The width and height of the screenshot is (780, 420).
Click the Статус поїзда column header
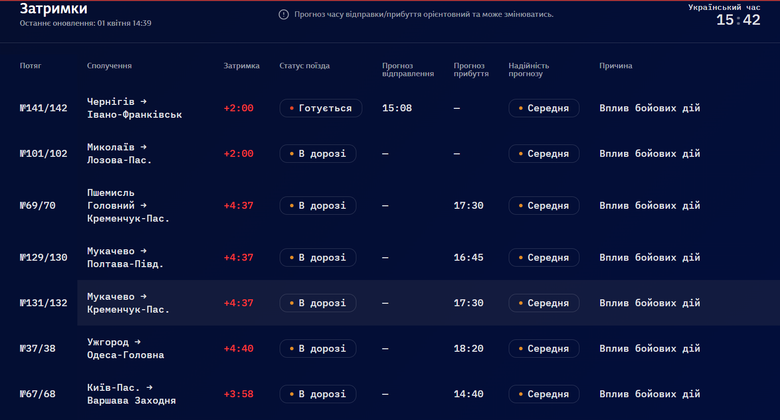(x=304, y=66)
